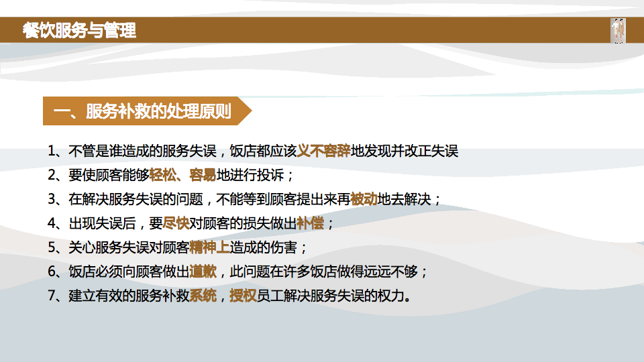
Task: Click highlighted word 补偿 in item 4
Action: [310, 223]
